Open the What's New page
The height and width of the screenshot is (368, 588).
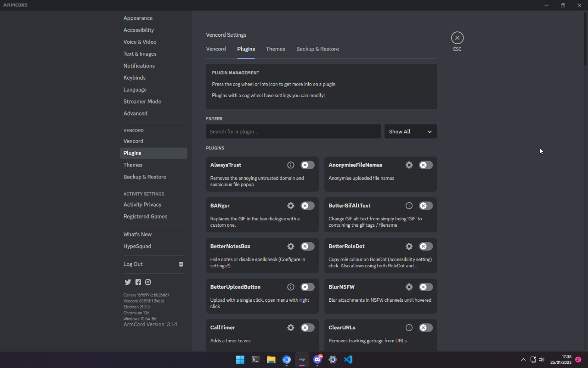tap(137, 234)
